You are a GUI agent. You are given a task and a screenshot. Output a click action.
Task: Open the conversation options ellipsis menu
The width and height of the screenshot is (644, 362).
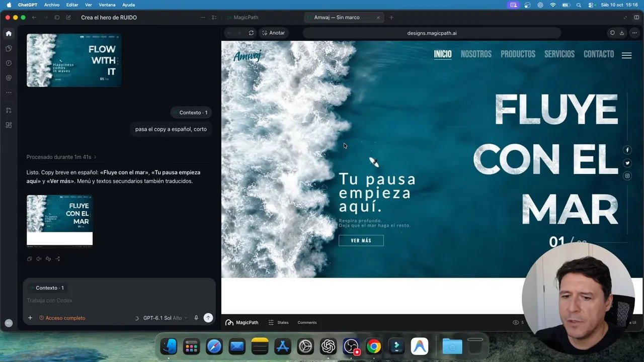point(203,18)
